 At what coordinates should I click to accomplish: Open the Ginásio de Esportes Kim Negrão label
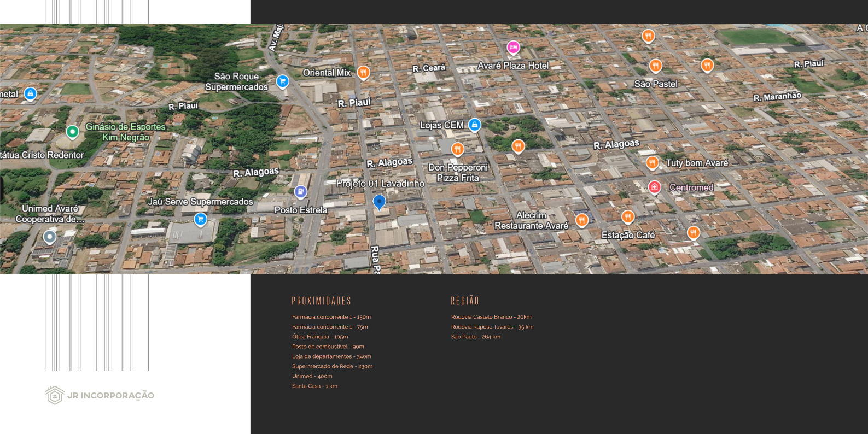[126, 132]
